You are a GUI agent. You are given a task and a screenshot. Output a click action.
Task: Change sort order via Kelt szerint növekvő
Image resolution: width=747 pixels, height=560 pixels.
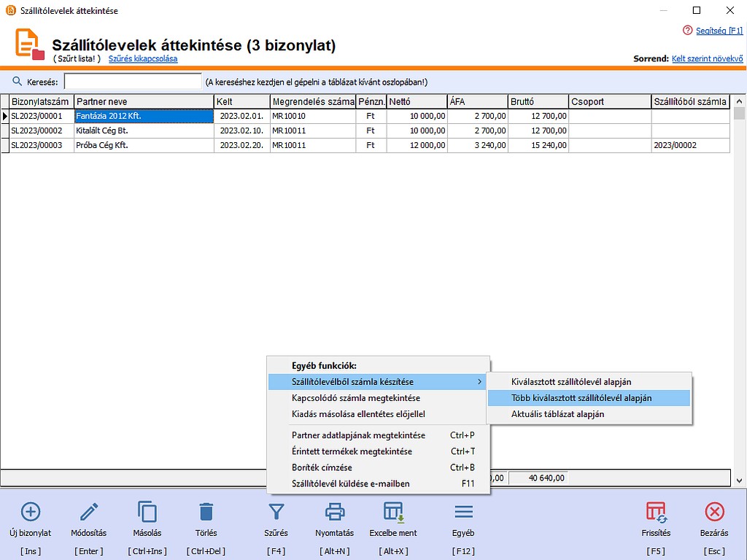(707, 58)
